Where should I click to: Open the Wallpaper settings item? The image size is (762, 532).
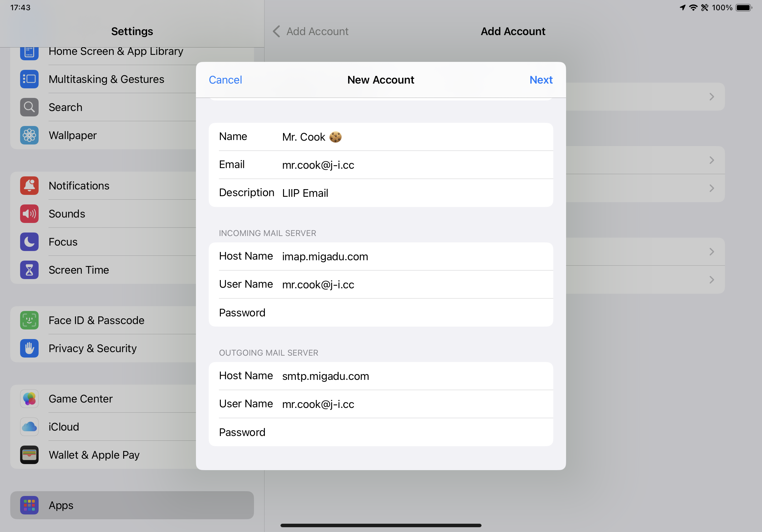pos(72,135)
